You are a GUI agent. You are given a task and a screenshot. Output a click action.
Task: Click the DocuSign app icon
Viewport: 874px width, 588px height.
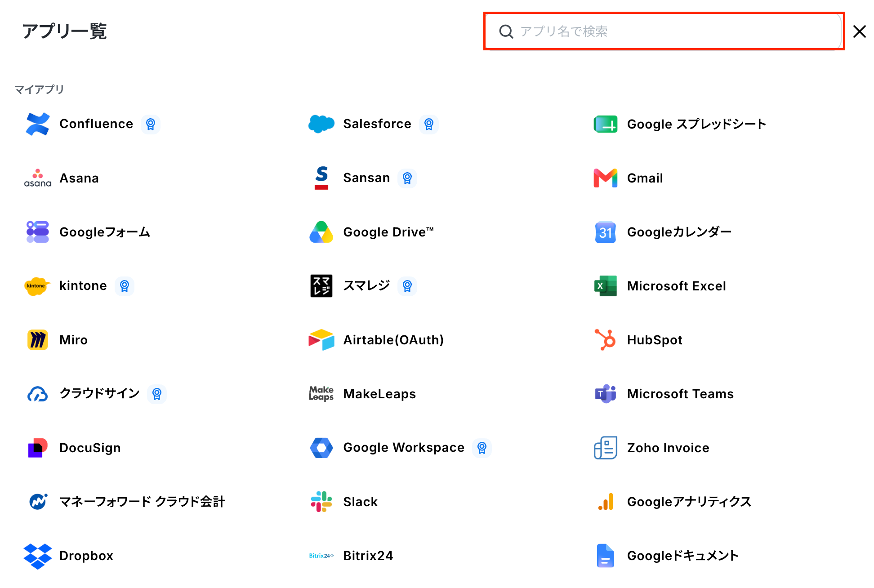point(38,448)
